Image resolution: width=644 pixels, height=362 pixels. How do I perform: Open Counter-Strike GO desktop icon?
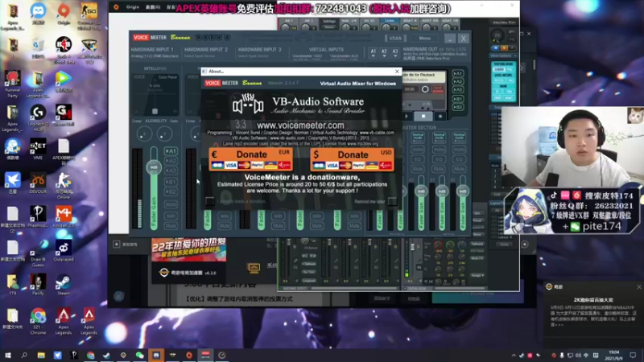tap(89, 15)
